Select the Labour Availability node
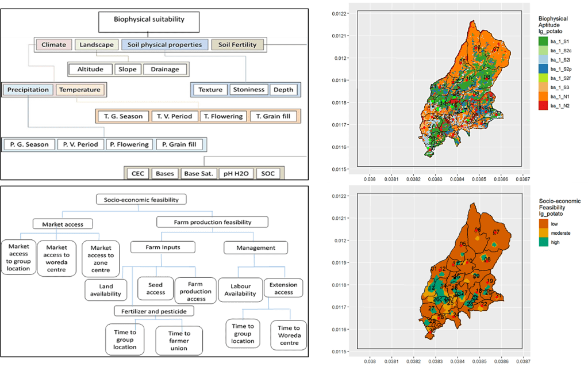The image size is (588, 374). click(239, 289)
